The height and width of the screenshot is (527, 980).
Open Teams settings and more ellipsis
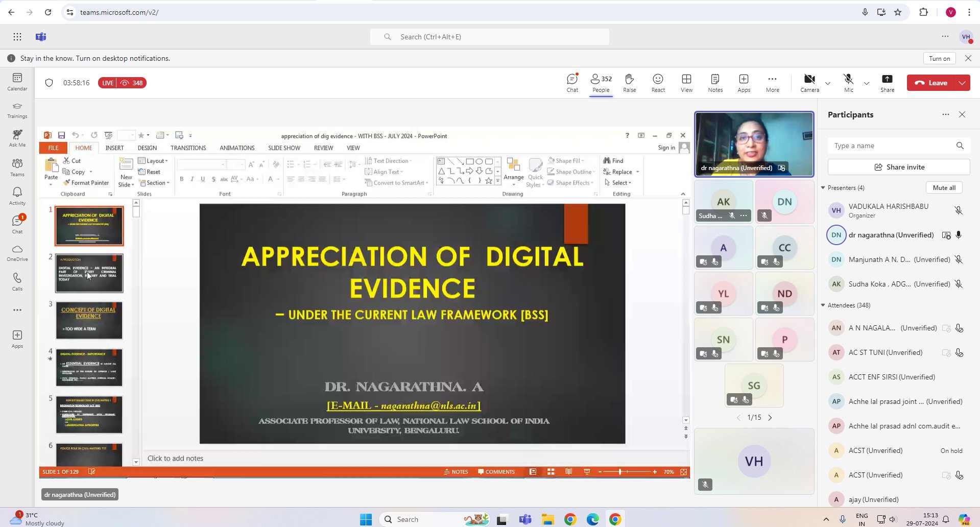[945, 37]
